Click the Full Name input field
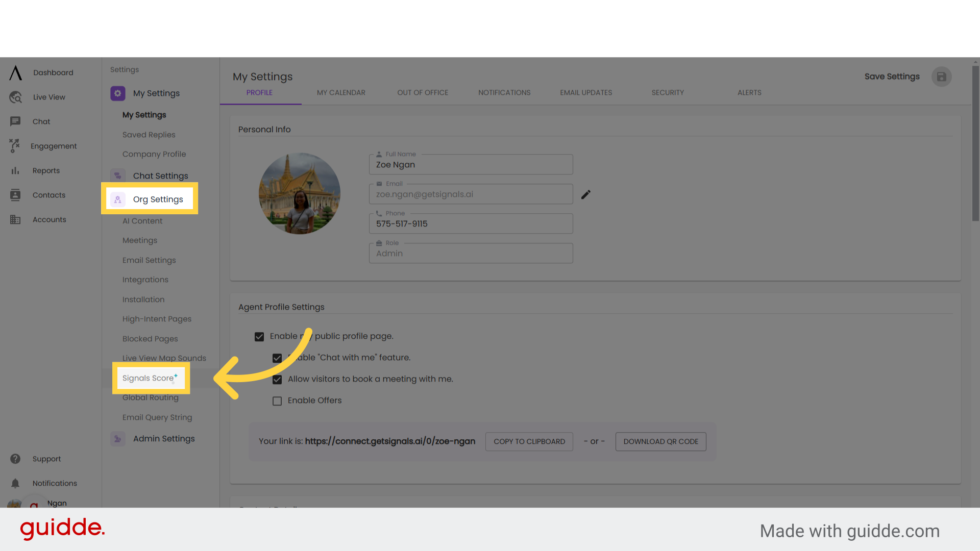 (x=471, y=165)
